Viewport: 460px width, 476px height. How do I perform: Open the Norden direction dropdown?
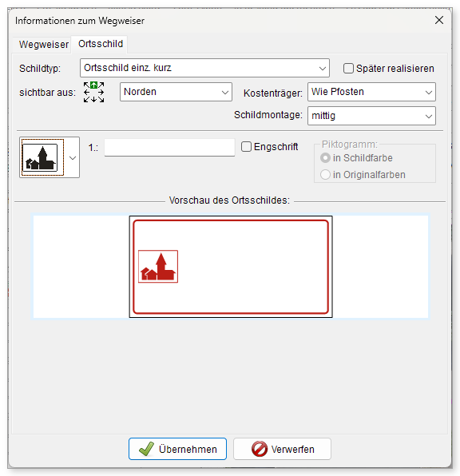point(176,92)
